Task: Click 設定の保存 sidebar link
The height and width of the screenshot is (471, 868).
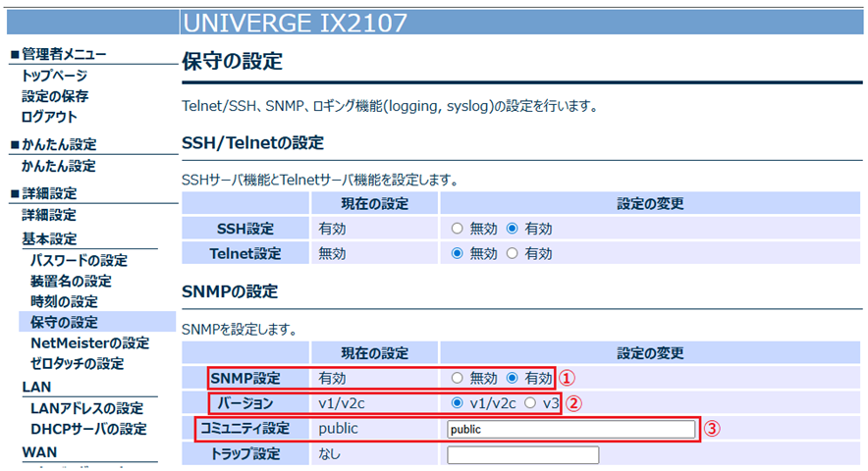Action: pos(55,96)
